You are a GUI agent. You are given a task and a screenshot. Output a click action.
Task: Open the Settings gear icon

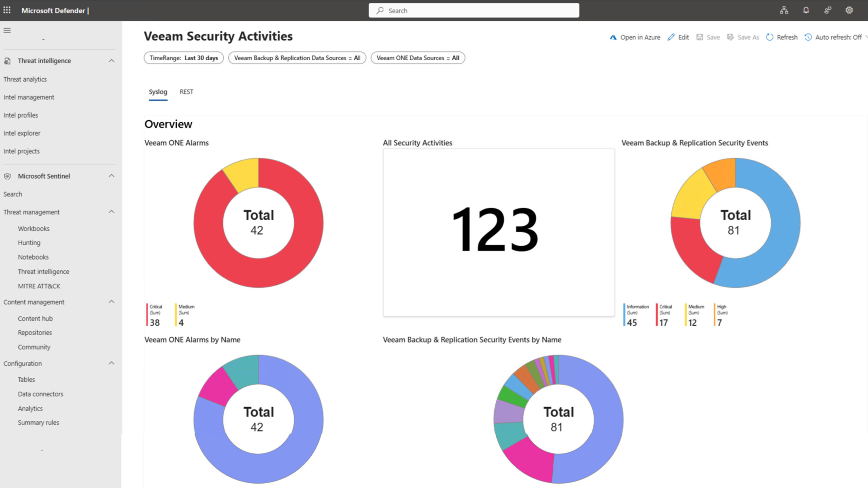pos(849,10)
